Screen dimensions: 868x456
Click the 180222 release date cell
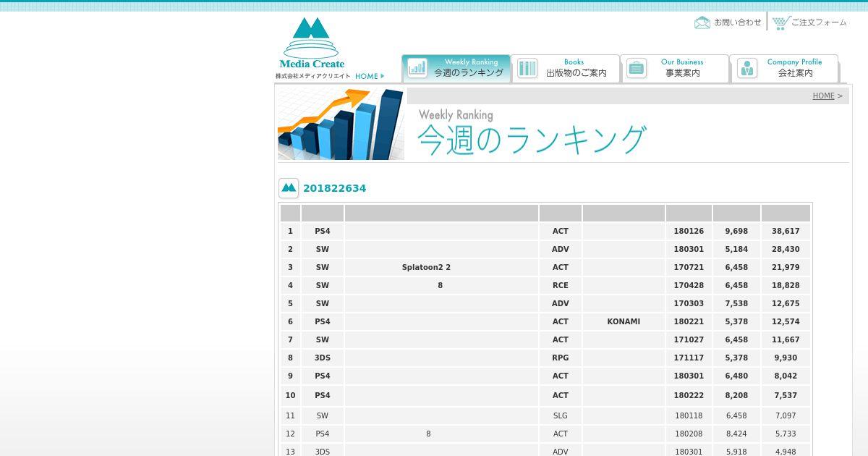coord(689,395)
